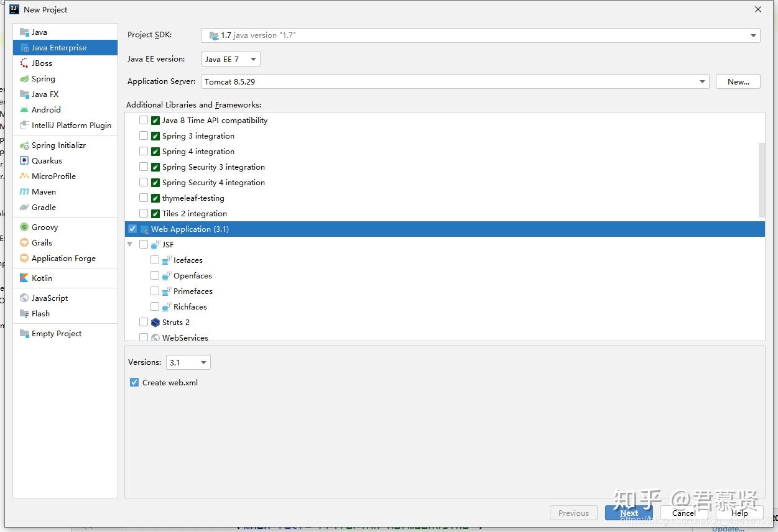Click the Spring Initializr icon
778x532 pixels.
click(x=24, y=145)
